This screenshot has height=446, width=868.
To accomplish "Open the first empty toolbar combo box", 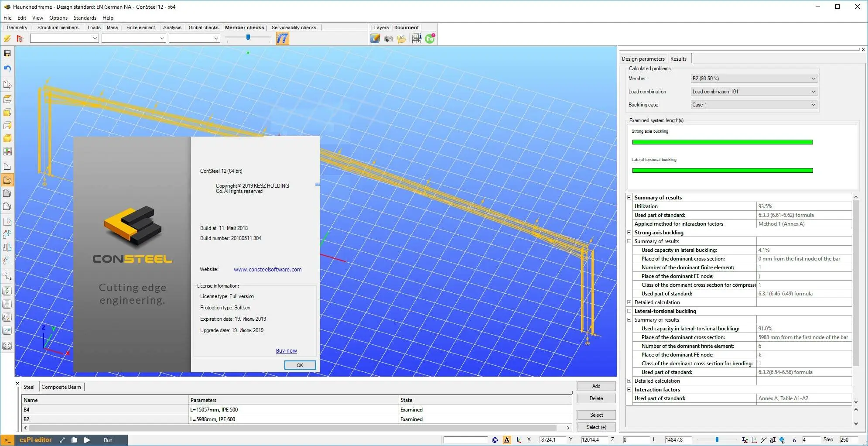I will [x=64, y=38].
